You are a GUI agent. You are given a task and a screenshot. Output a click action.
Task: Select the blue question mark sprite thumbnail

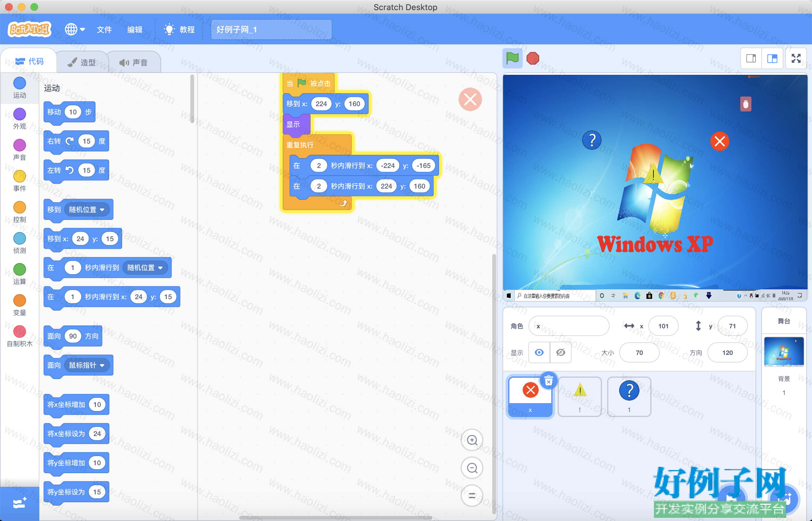629,397
